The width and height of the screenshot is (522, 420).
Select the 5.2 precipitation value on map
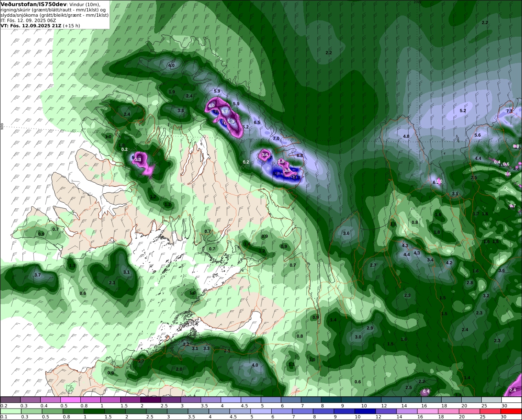click(463, 111)
